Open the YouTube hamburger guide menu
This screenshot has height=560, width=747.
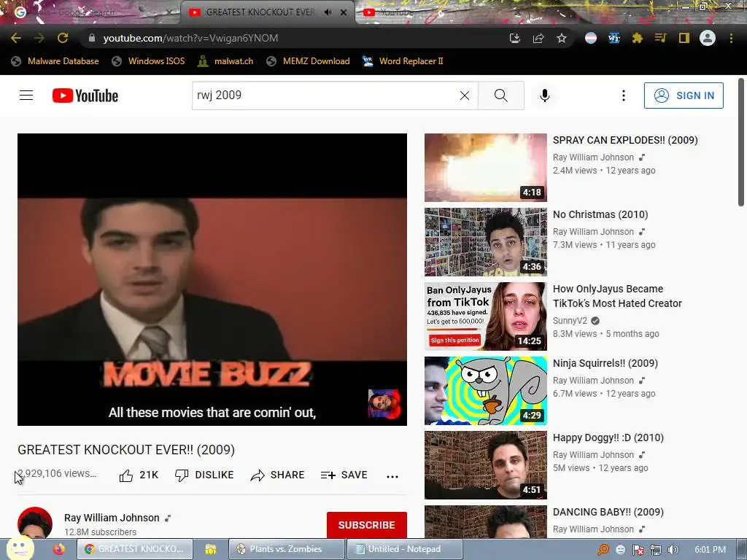(26, 96)
